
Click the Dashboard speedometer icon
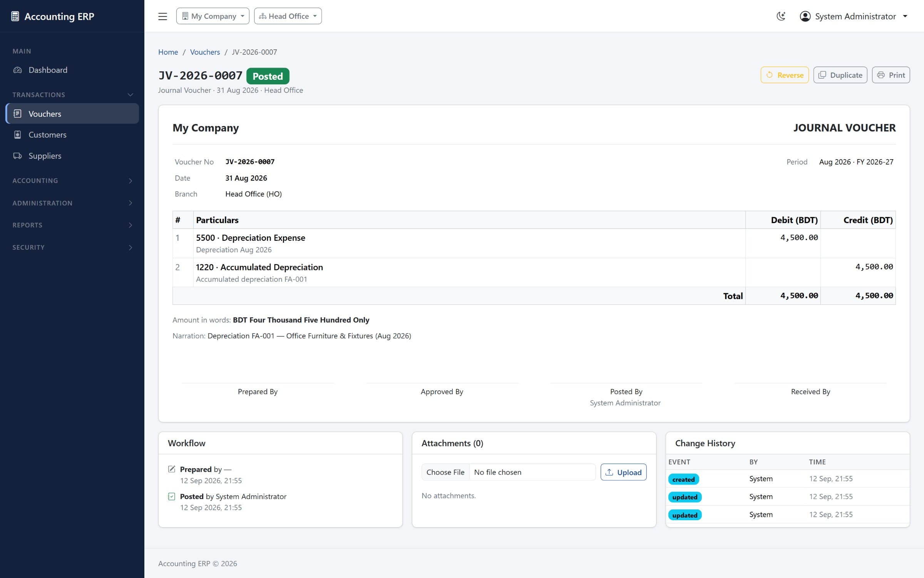pyautogui.click(x=17, y=70)
